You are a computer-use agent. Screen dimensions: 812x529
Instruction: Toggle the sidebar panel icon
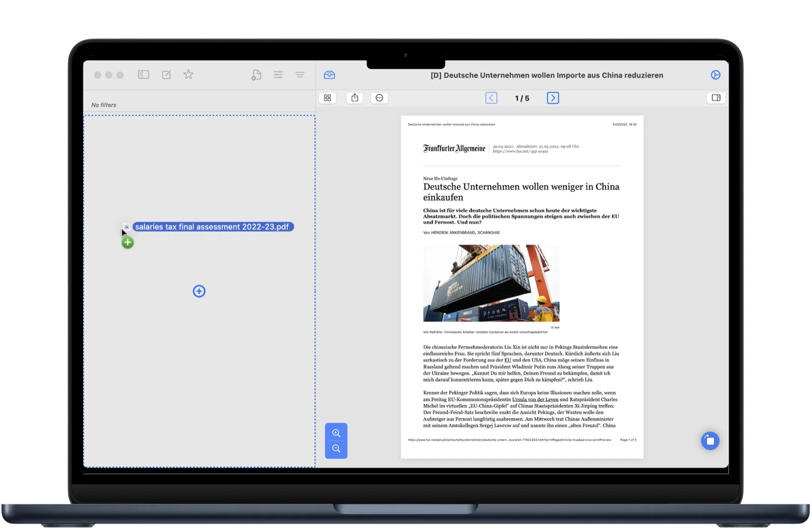(144, 75)
